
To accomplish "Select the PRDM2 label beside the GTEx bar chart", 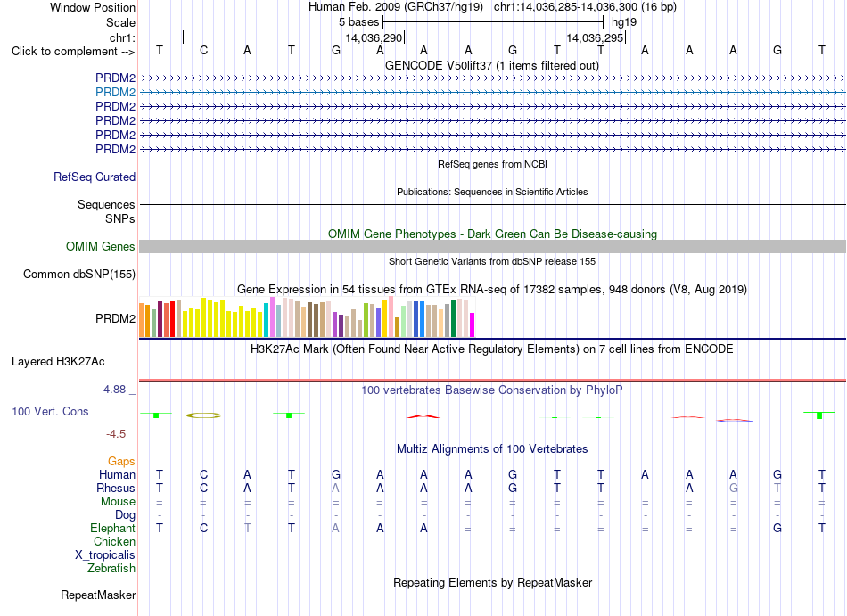I will [115, 318].
